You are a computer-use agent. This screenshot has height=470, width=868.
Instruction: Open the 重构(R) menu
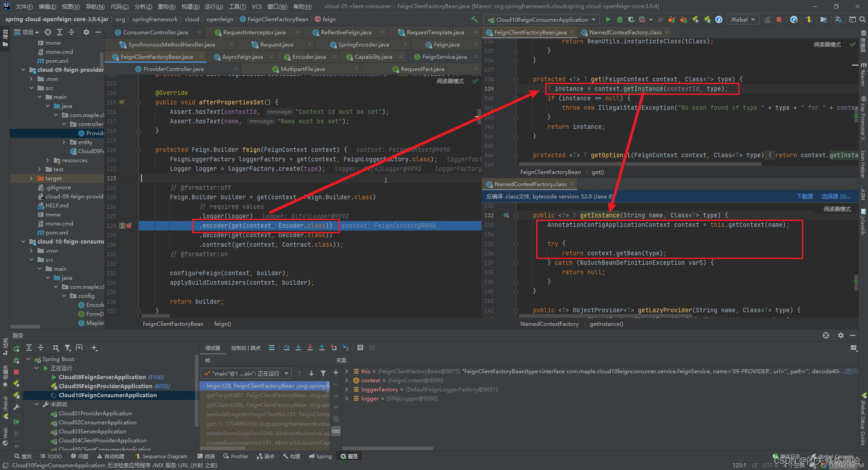(x=167, y=6)
